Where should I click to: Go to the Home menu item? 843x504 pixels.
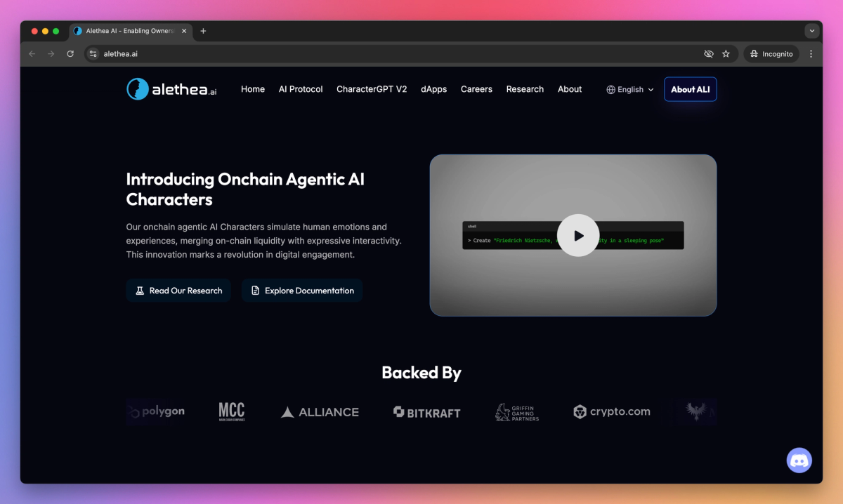pos(253,89)
